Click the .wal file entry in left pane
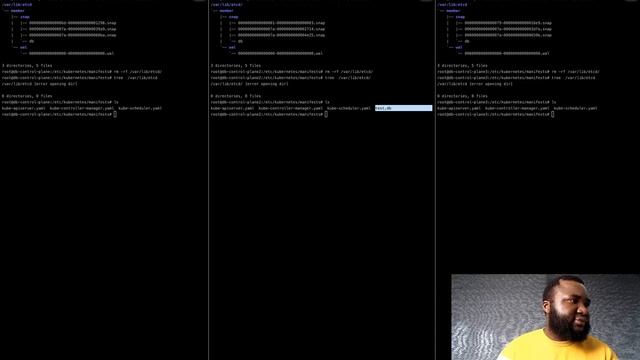The image size is (640, 360). (x=71, y=53)
